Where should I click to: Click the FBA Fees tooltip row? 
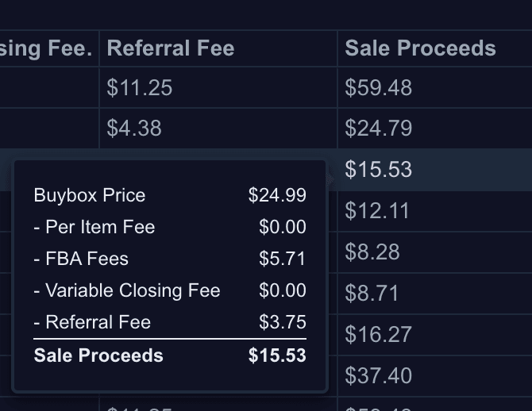[170, 259]
